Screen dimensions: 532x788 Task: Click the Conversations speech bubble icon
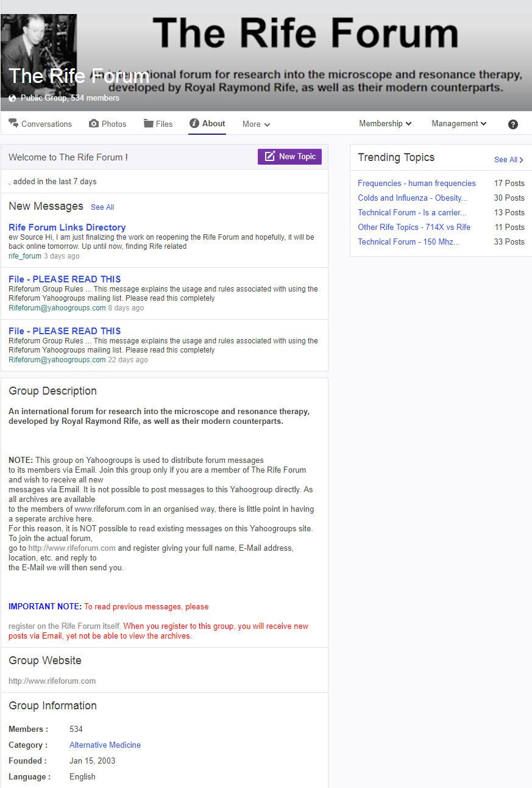pos(13,123)
